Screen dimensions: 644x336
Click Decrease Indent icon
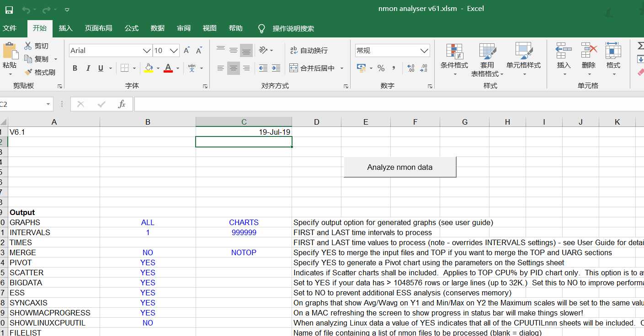point(263,68)
